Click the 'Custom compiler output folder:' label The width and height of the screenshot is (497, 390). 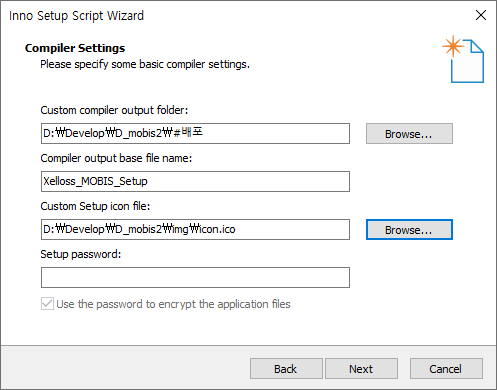pos(114,110)
